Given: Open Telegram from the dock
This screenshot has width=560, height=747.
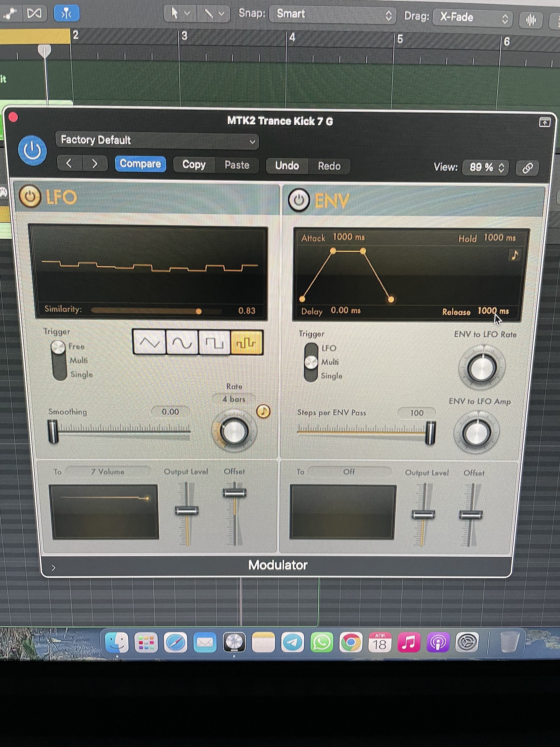Looking at the screenshot, I should coord(293,642).
